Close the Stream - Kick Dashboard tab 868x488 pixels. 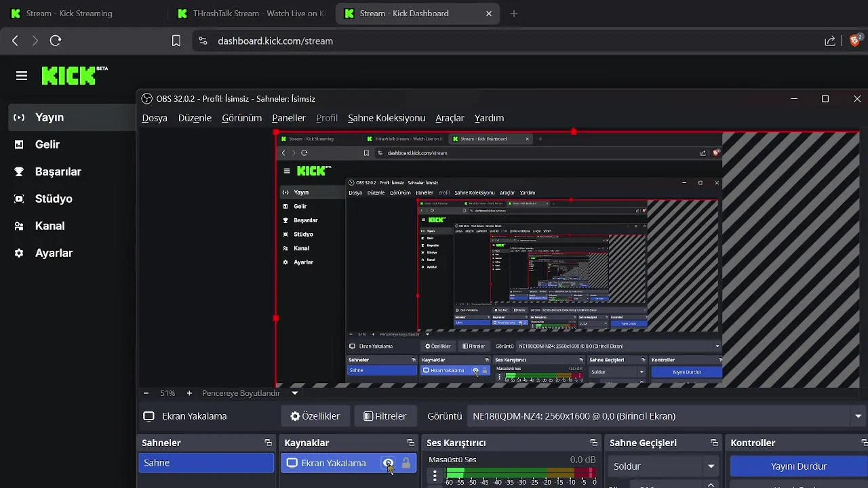(489, 14)
